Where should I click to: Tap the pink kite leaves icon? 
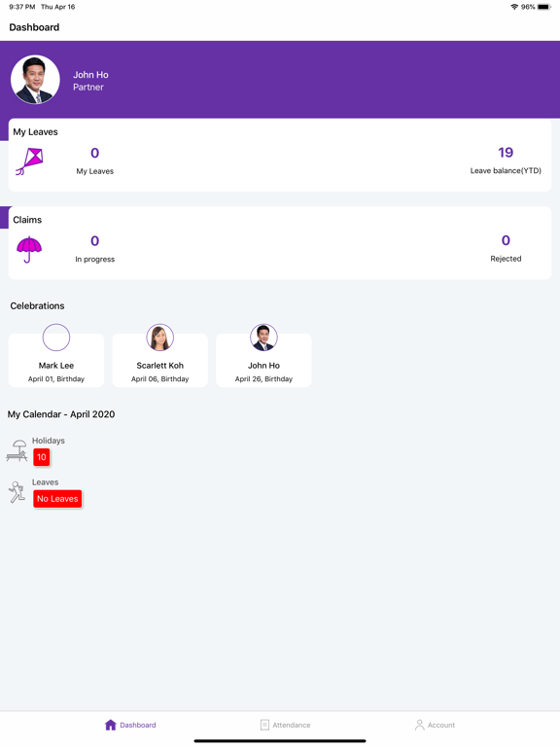(29, 161)
